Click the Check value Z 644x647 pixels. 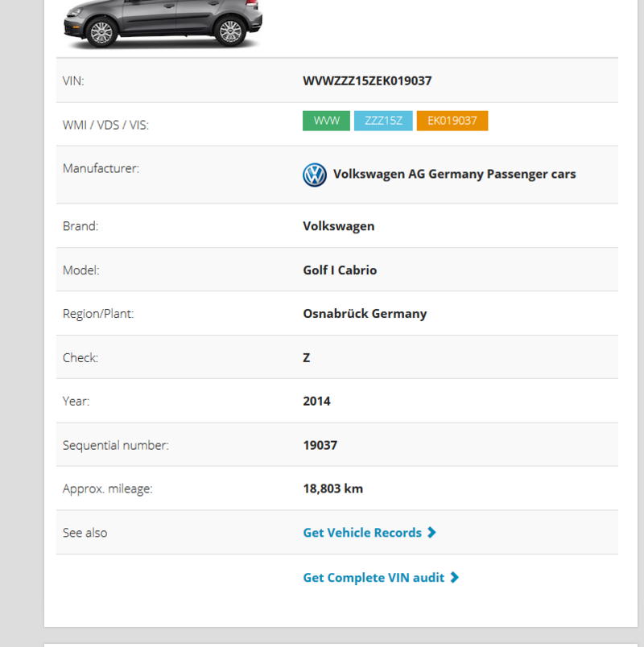coord(307,357)
